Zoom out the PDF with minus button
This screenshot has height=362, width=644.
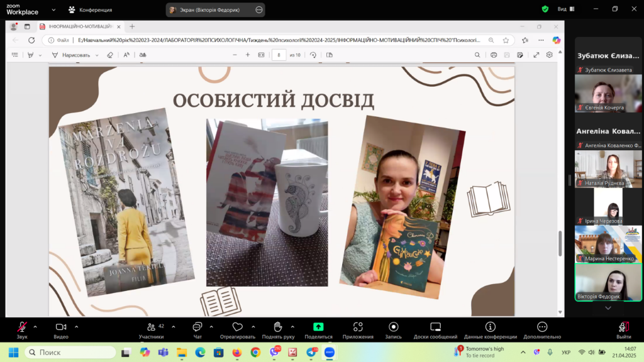[235, 55]
